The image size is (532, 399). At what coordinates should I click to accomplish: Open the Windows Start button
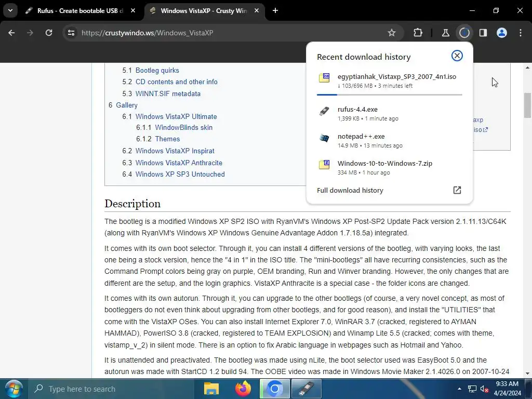click(x=14, y=389)
